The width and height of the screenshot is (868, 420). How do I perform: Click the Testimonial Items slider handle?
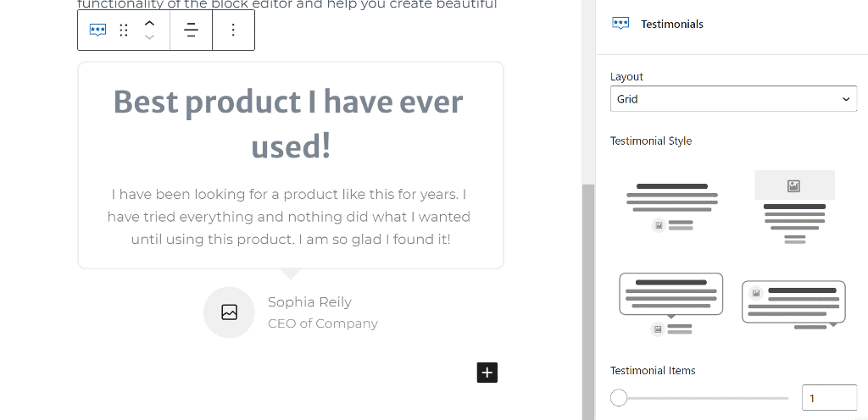pyautogui.click(x=619, y=397)
